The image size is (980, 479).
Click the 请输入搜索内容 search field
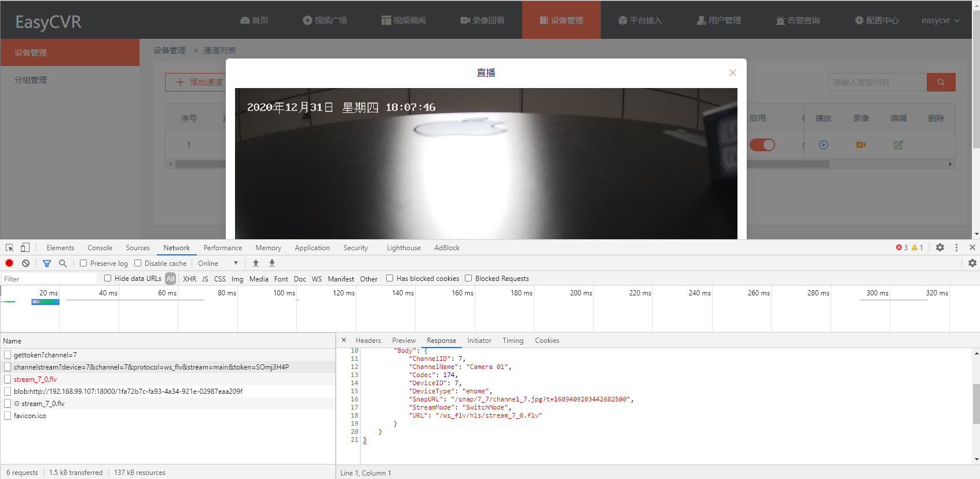(x=878, y=82)
